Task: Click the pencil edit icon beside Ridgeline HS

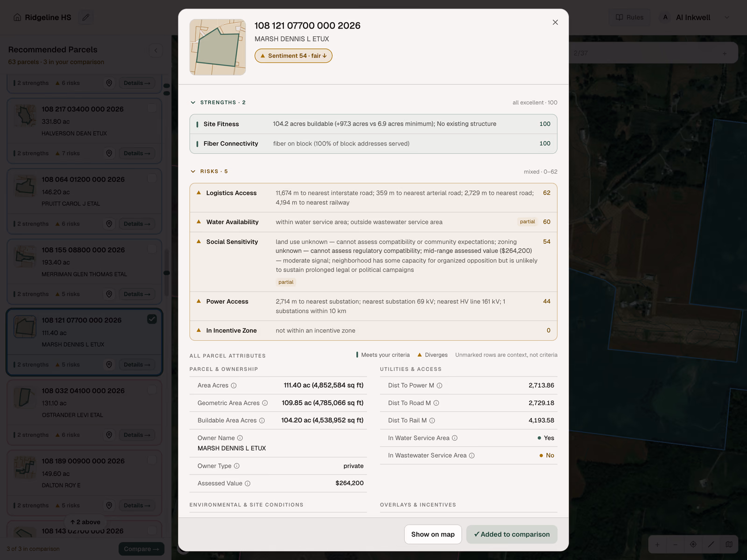Action: (86, 17)
